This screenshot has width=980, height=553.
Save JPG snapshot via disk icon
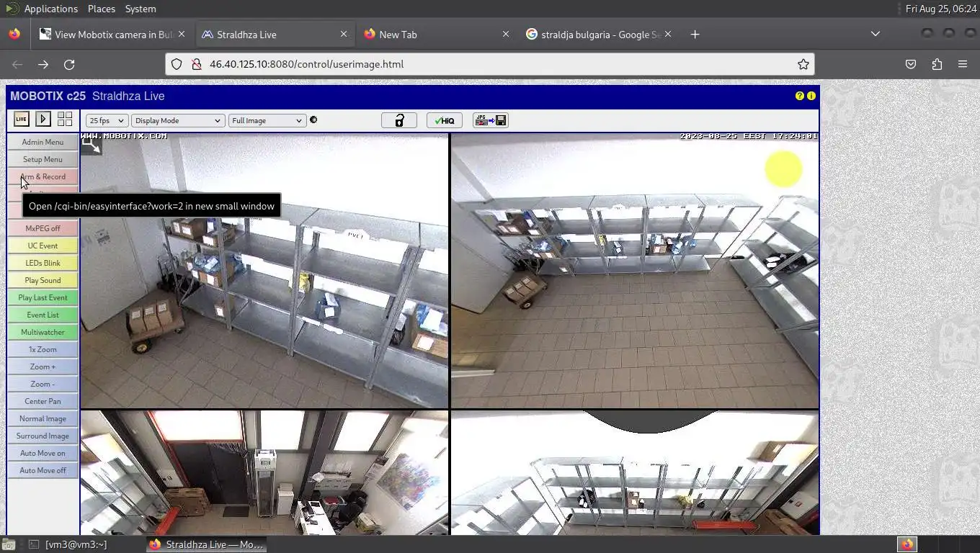click(x=491, y=120)
